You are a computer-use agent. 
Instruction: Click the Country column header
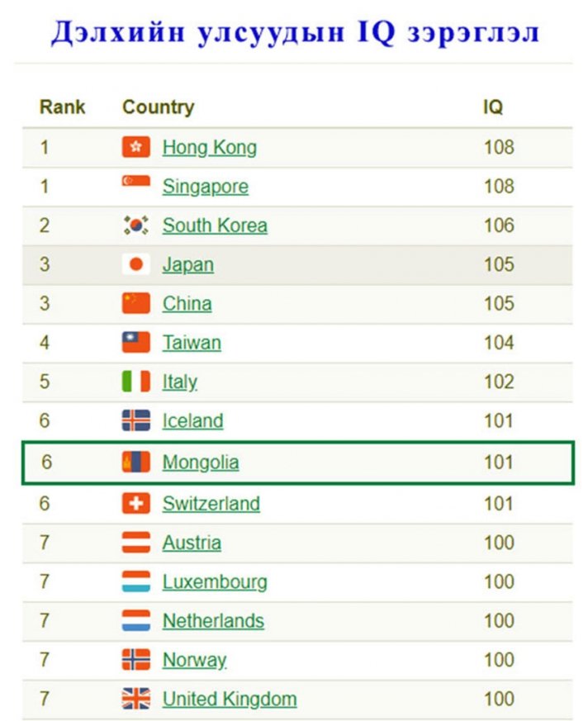tap(158, 107)
